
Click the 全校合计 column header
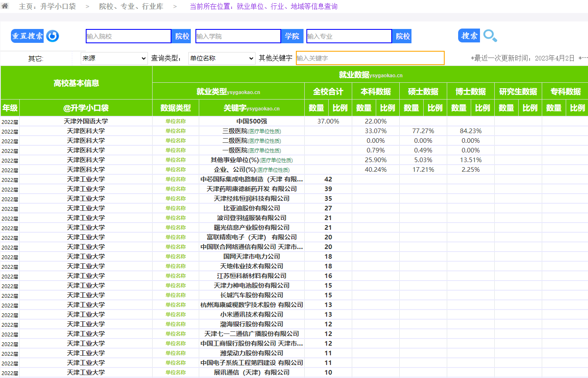click(x=328, y=92)
